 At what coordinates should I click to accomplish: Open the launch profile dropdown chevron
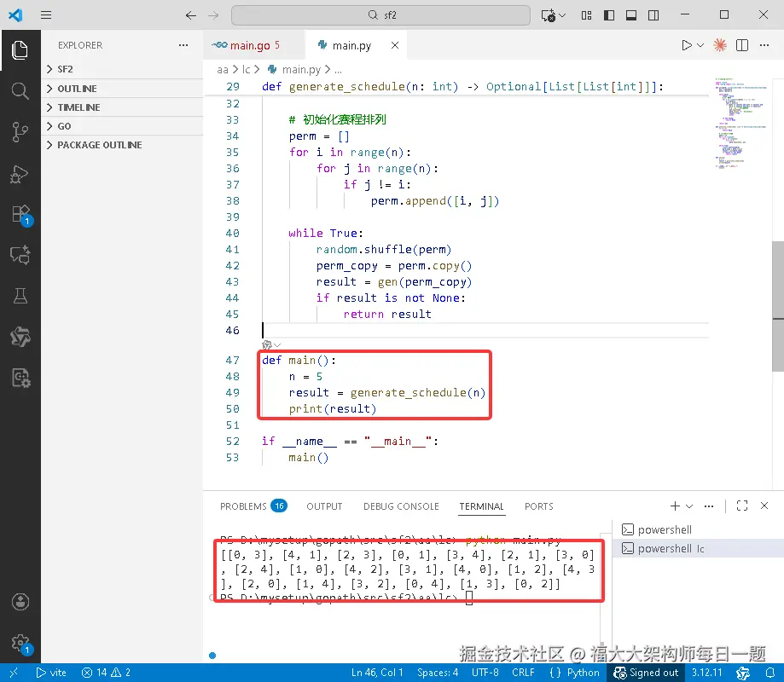[x=689, y=506]
